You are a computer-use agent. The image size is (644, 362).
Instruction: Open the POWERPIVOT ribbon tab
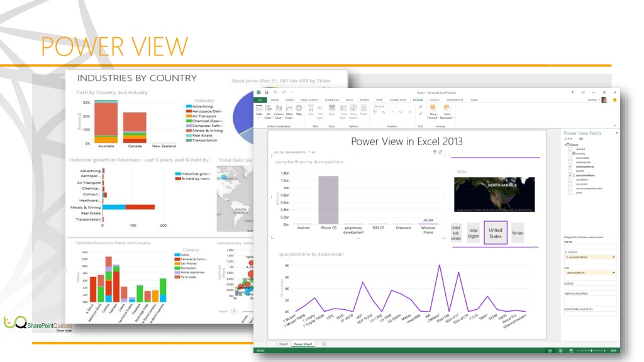point(455,100)
